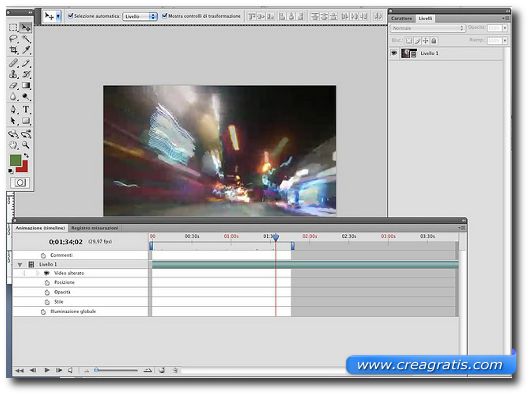Click the red background color swatch
The image size is (530, 396).
(x=24, y=168)
